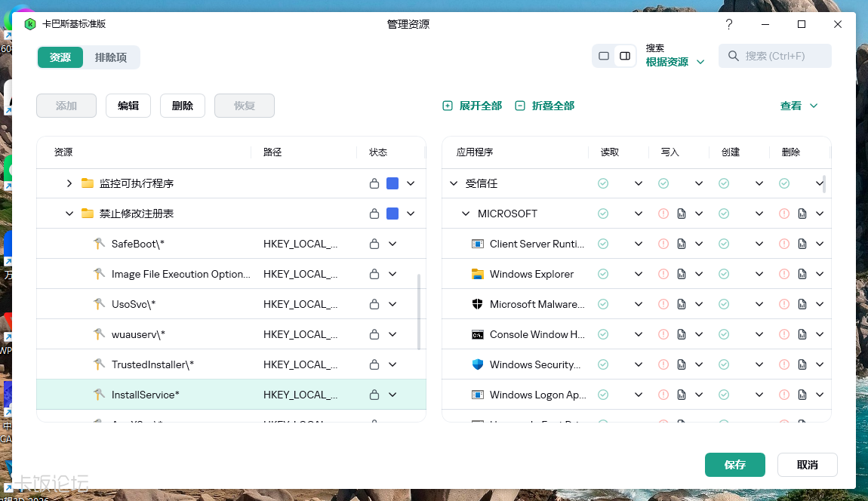The image size is (868, 501).
Task: Click the Client Server Runtime application icon
Action: coord(477,244)
